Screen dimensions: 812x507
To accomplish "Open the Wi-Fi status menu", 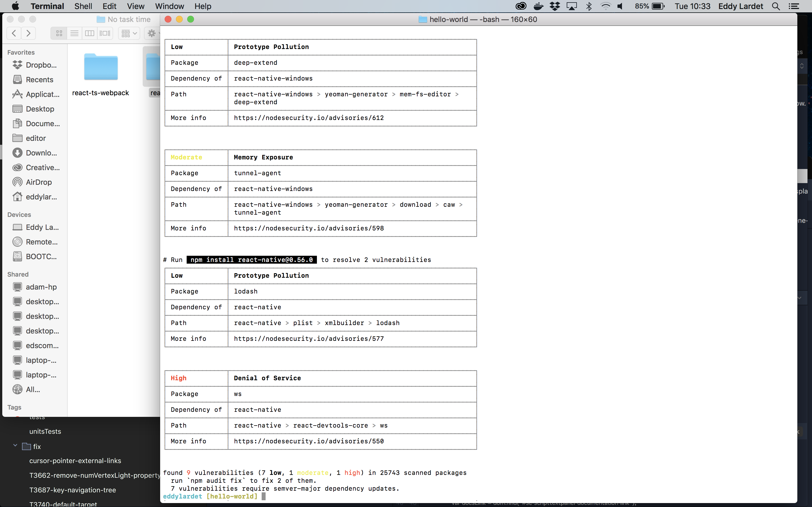I will pyautogui.click(x=606, y=6).
